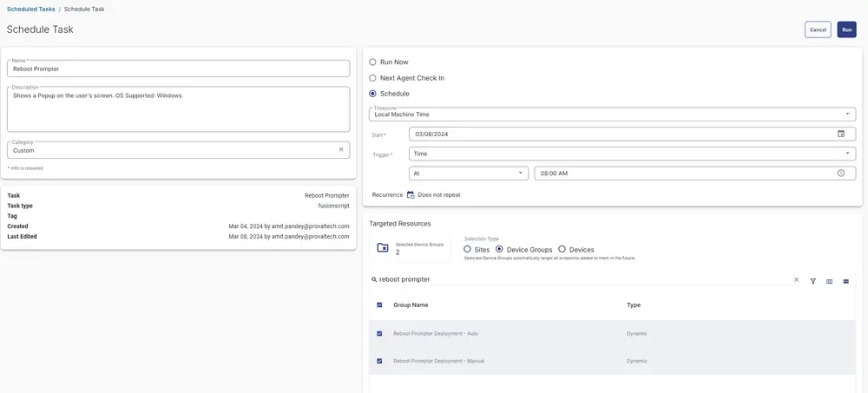Screen dimensions: 868x393
Task: Click the Created Mar 04, 2024 value
Action: click(289, 226)
